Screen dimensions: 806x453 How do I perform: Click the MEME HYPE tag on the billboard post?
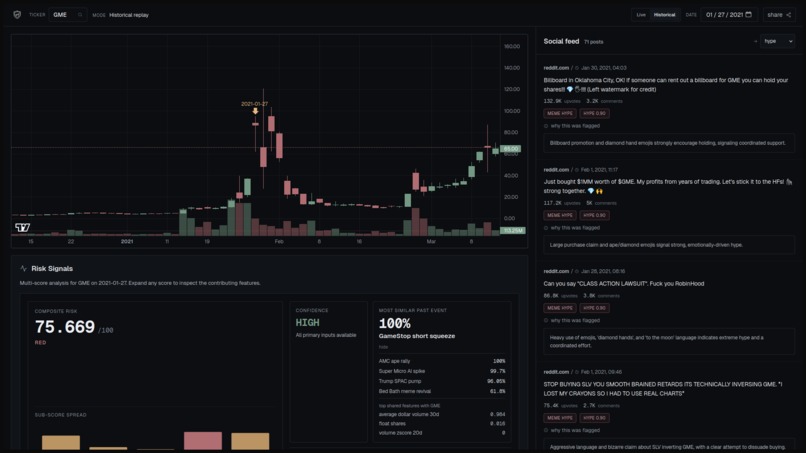[560, 113]
